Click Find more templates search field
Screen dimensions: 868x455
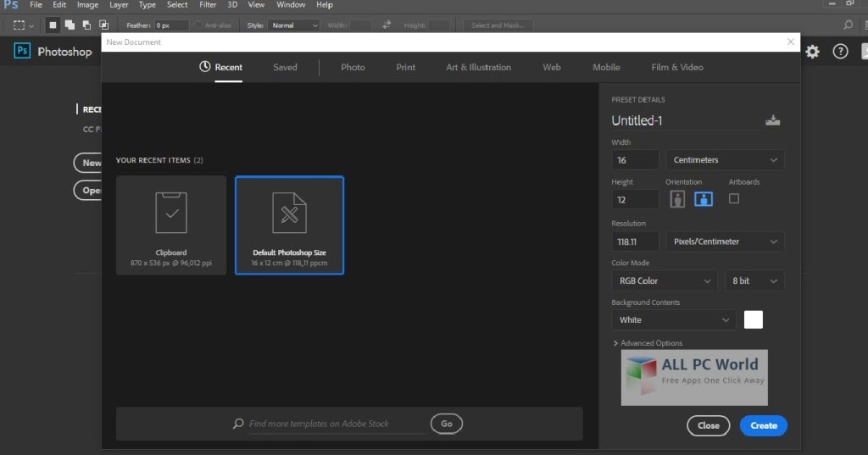tap(337, 424)
